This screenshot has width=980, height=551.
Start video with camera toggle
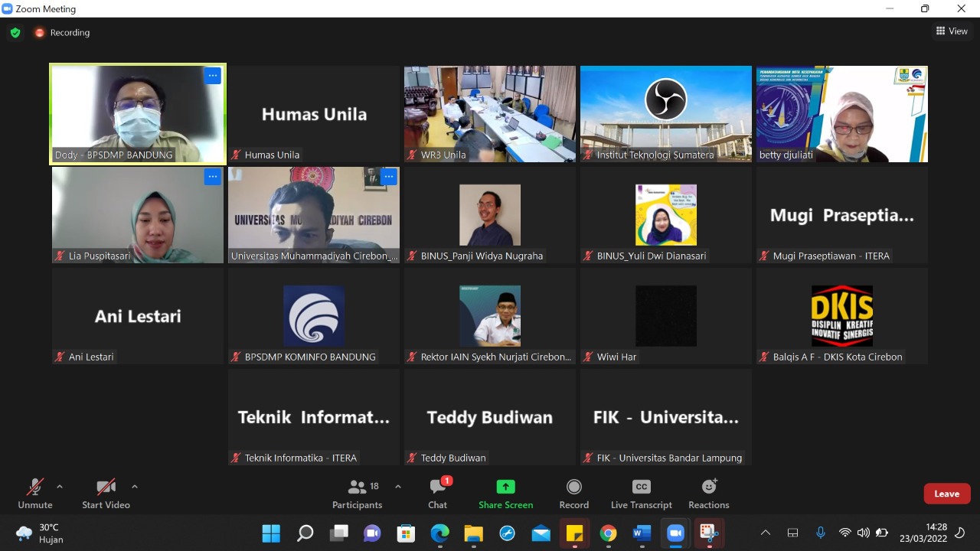(x=106, y=494)
